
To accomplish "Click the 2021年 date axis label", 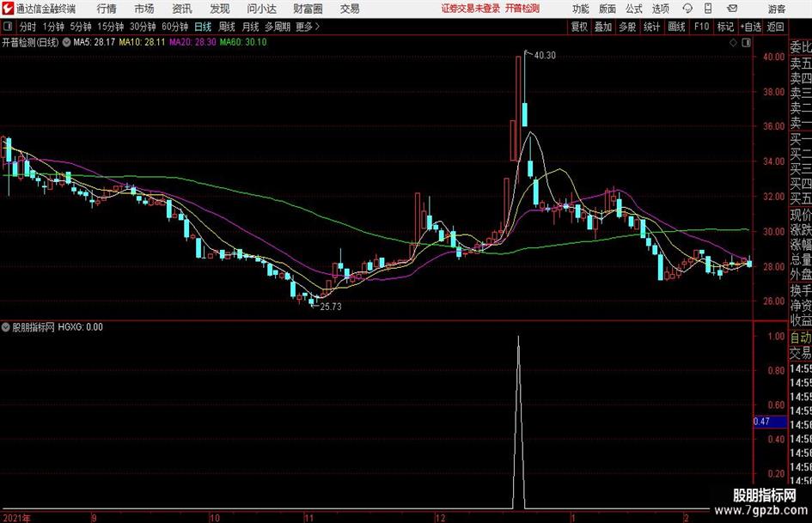I will (17, 518).
